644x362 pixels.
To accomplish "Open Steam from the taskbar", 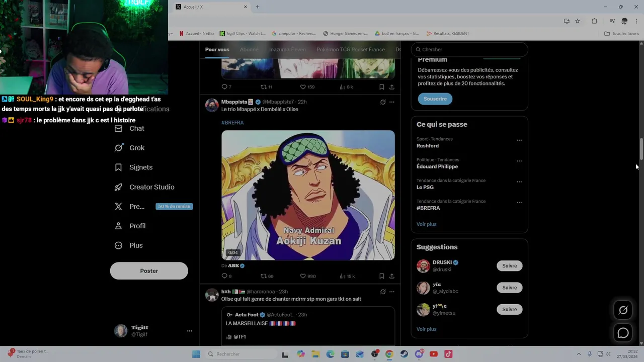I will click(404, 354).
